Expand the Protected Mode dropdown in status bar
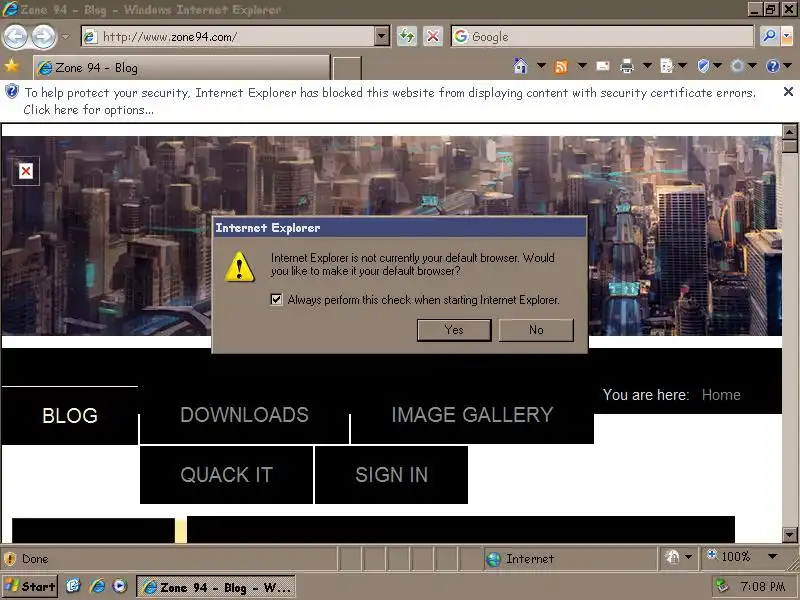This screenshot has height=600, width=800. [x=688, y=557]
